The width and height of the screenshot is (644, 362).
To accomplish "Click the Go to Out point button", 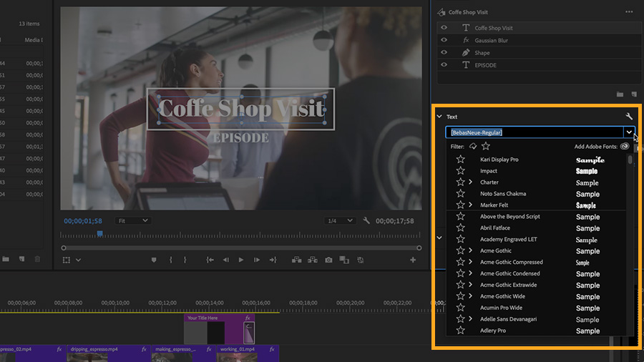I will coord(273,260).
